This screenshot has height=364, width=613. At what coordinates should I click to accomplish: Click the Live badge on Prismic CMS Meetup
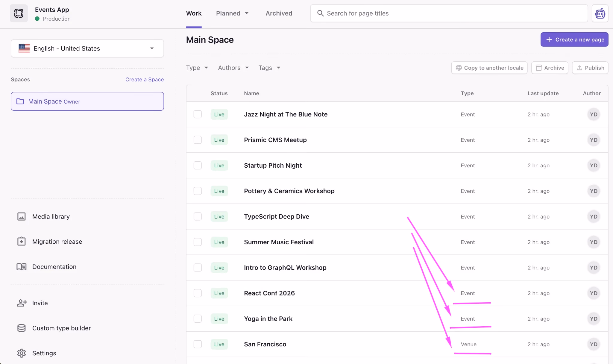(x=219, y=140)
